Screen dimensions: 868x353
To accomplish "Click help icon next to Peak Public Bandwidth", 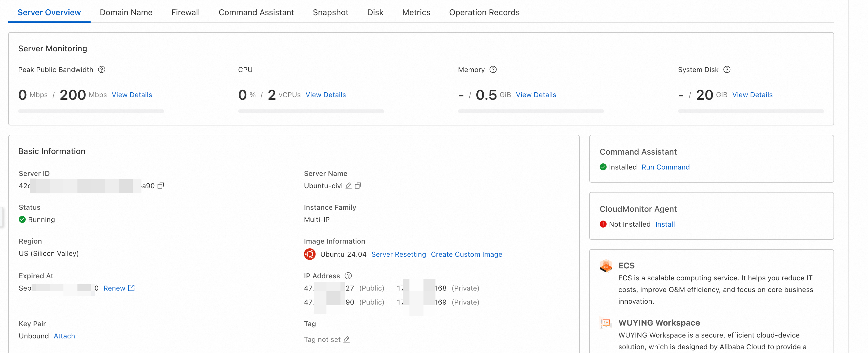I will pos(101,69).
